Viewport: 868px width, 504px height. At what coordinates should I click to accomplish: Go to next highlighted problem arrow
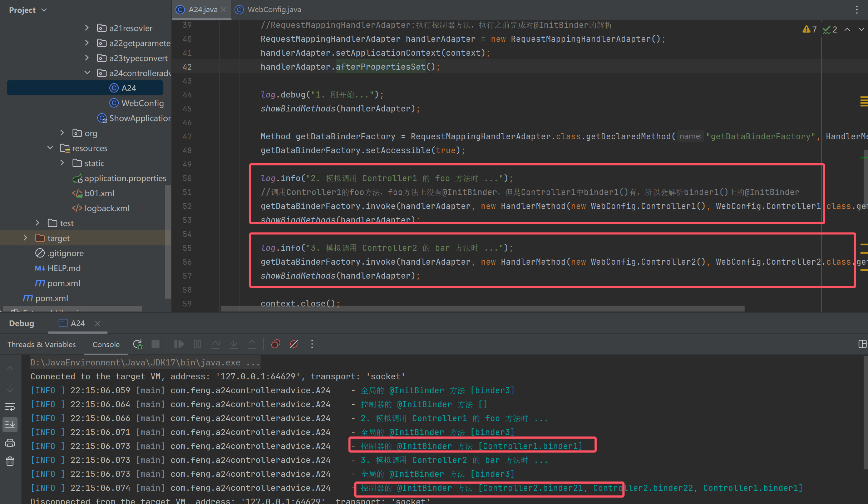tap(861, 29)
